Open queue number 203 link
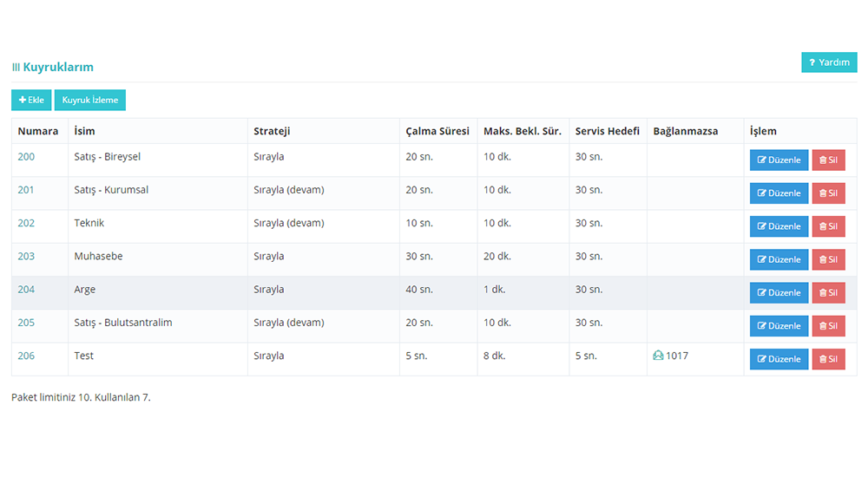The width and height of the screenshot is (868, 490). point(26,257)
